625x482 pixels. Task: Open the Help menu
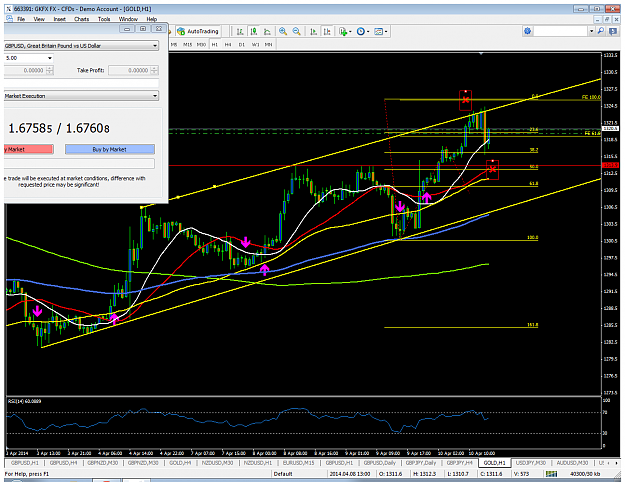[x=151, y=19]
